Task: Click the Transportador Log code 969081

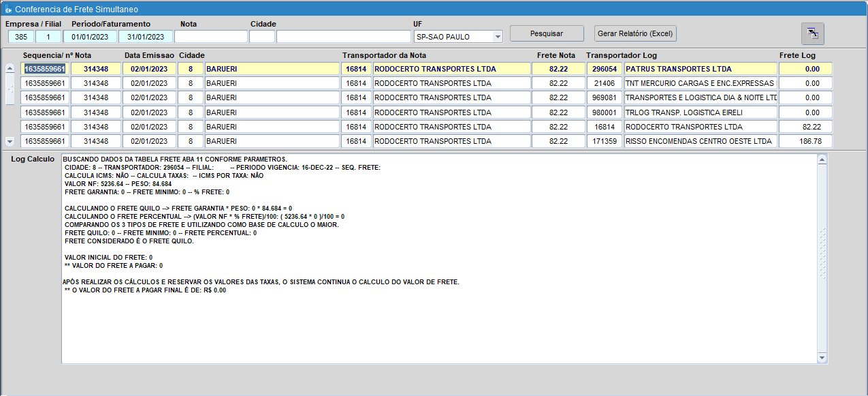Action: pyautogui.click(x=605, y=97)
